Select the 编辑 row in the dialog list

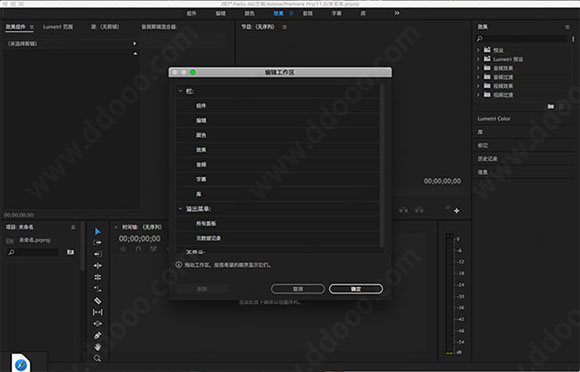(x=277, y=120)
